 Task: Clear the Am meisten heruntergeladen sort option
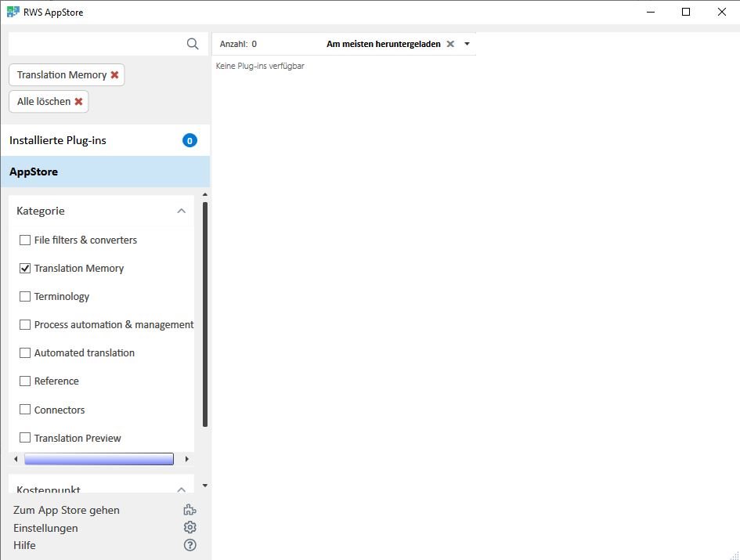[x=451, y=44]
